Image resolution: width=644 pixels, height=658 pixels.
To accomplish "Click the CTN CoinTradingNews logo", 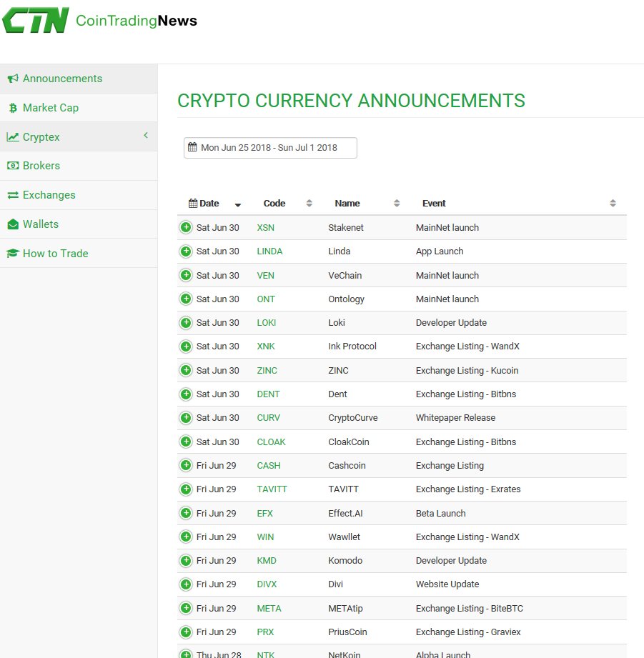I will (99, 20).
